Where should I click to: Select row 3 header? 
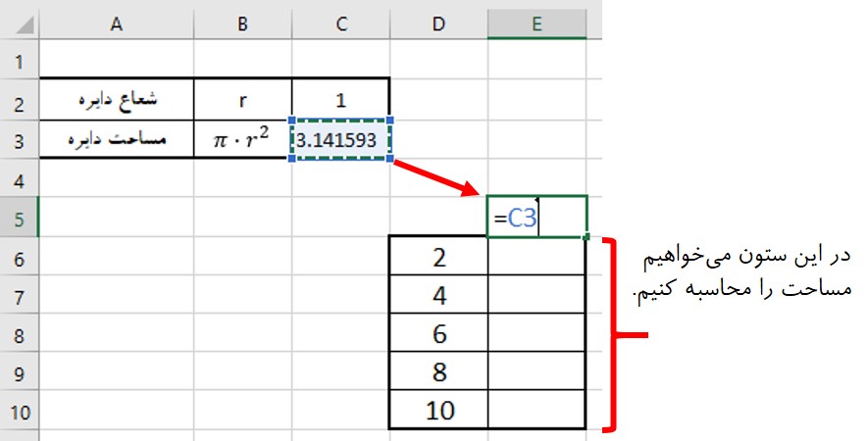click(x=20, y=139)
